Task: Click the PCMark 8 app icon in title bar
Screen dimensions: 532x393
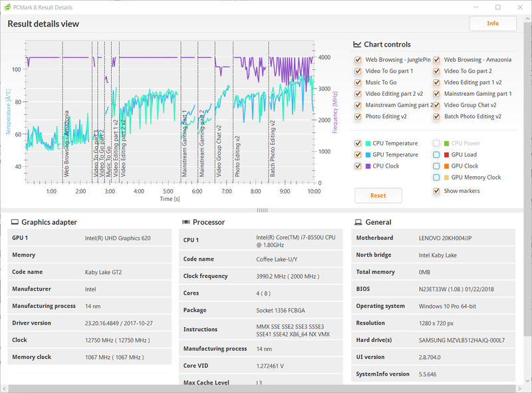Action: 7,7
